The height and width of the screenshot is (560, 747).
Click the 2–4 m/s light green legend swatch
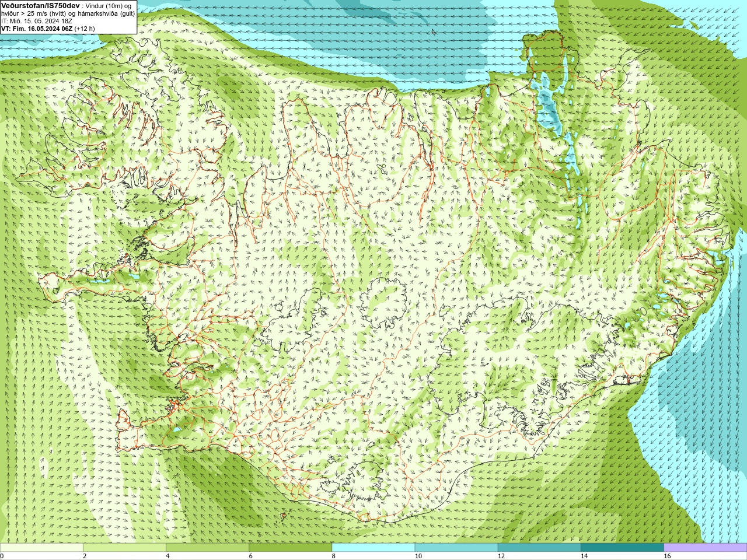click(124, 548)
